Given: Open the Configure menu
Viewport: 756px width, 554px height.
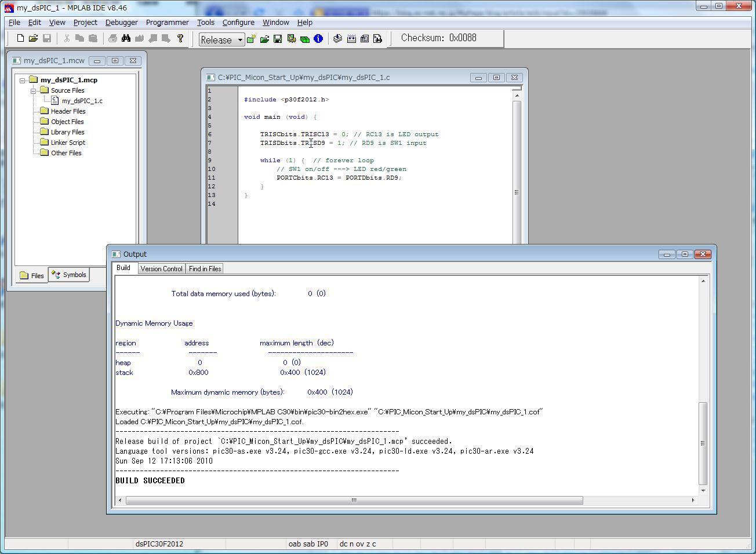Looking at the screenshot, I should (238, 22).
